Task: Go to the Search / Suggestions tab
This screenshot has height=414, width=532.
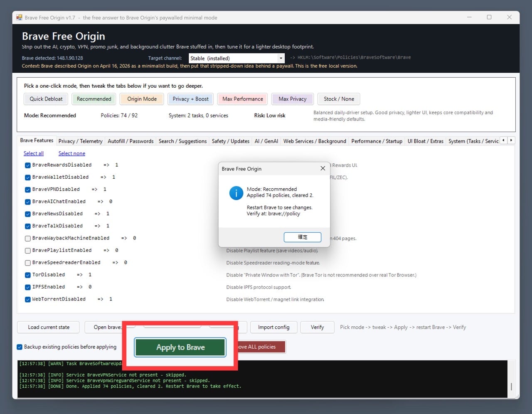Action: (x=182, y=141)
